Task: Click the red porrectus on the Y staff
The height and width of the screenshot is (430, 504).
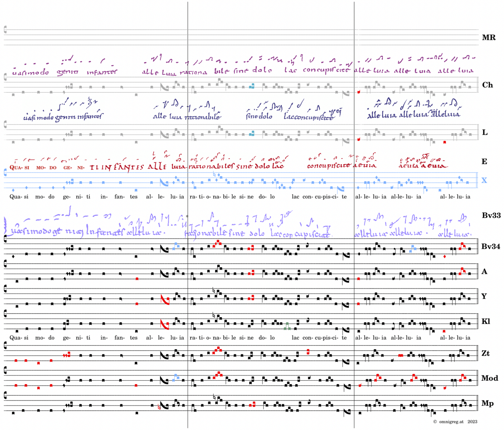Action: (x=165, y=299)
